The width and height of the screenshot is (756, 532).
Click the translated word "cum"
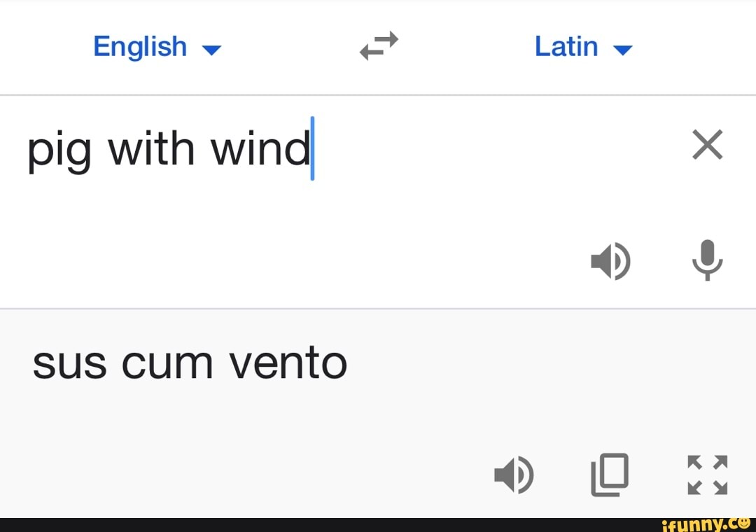(167, 364)
